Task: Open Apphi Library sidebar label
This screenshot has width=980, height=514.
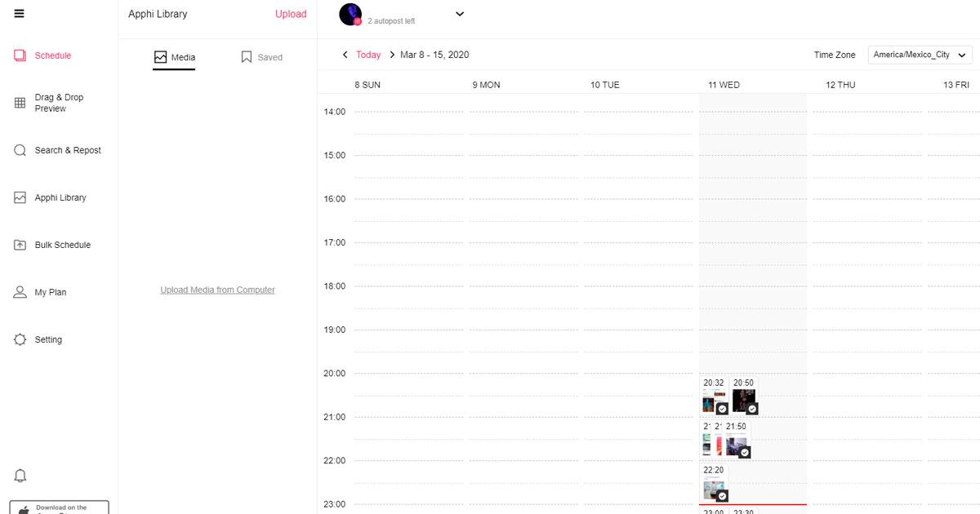Action: click(x=60, y=197)
